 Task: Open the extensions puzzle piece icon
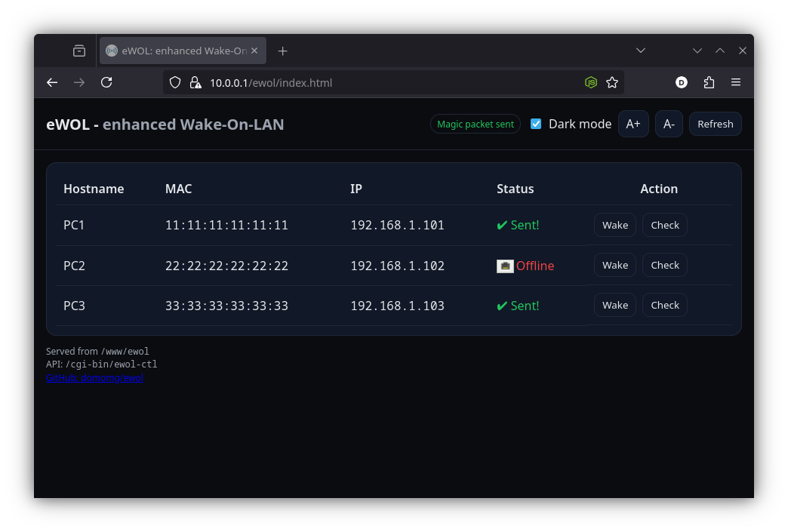[x=709, y=82]
